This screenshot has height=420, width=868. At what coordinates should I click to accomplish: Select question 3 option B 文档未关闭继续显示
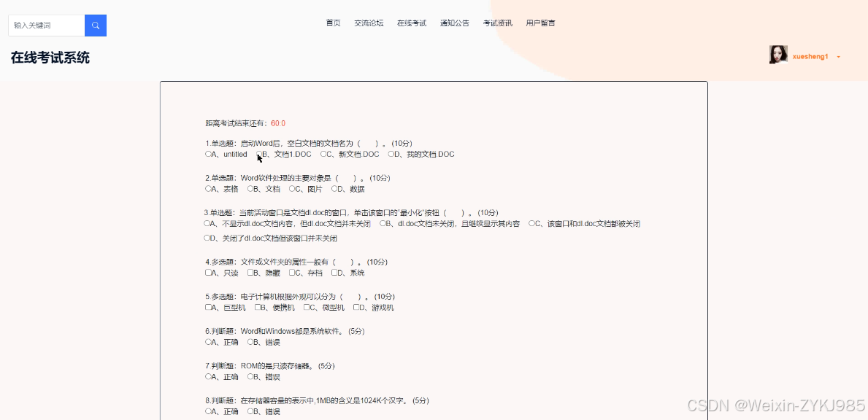(383, 224)
